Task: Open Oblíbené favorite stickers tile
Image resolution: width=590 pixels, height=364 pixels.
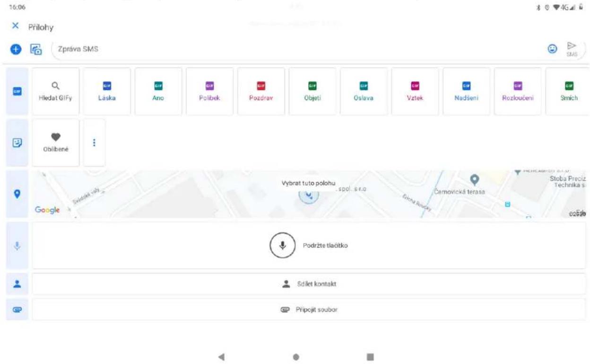Action: click(55, 142)
